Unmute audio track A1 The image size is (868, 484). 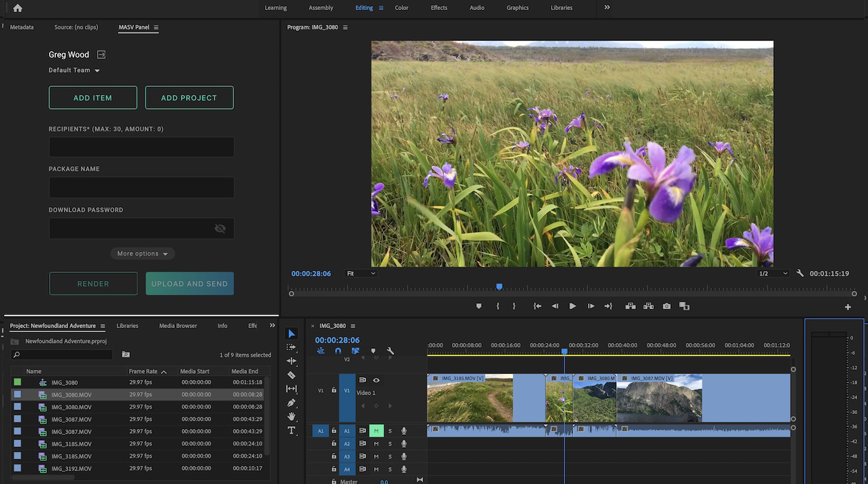[376, 431]
